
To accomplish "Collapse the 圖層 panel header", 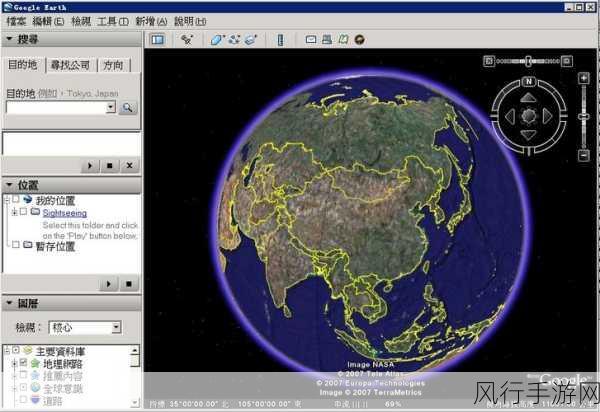I will (x=72, y=303).
